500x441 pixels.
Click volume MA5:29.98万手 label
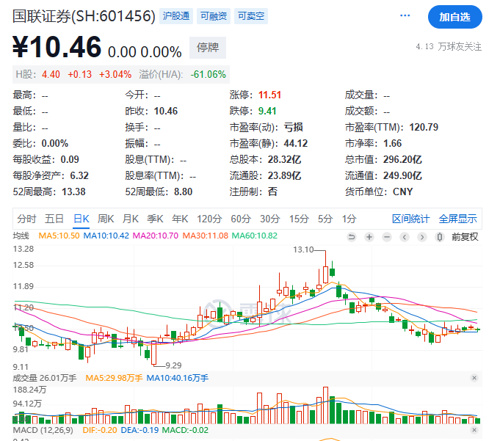tap(114, 378)
